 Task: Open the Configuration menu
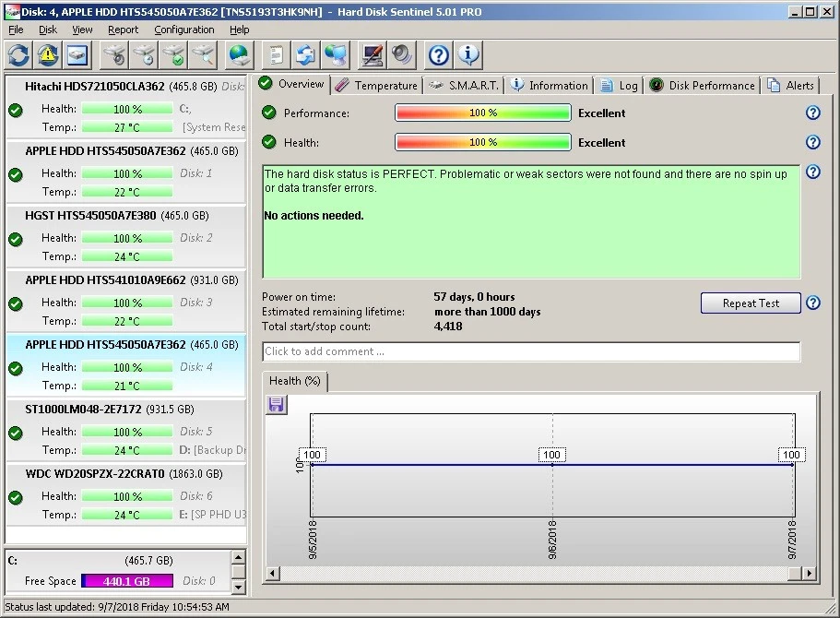pos(183,30)
